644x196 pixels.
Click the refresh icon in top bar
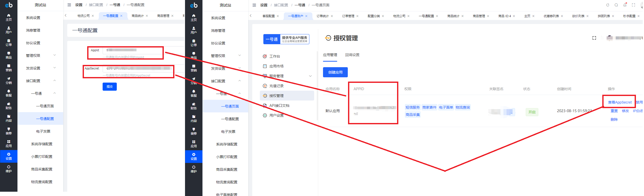(608, 5)
